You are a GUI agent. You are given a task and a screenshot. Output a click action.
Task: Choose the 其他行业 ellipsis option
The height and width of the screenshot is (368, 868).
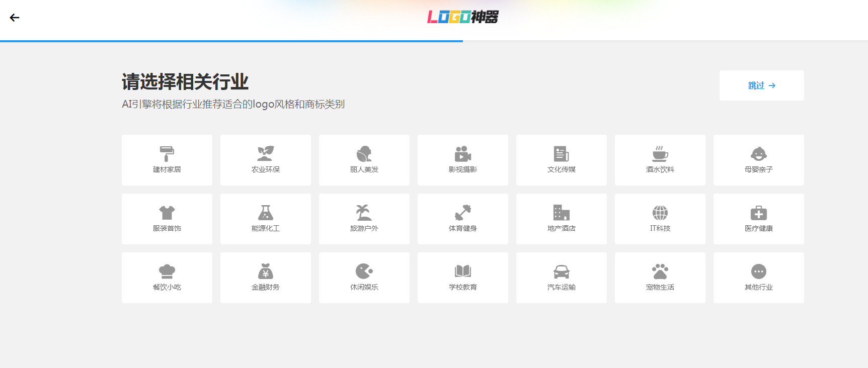pyautogui.click(x=758, y=271)
